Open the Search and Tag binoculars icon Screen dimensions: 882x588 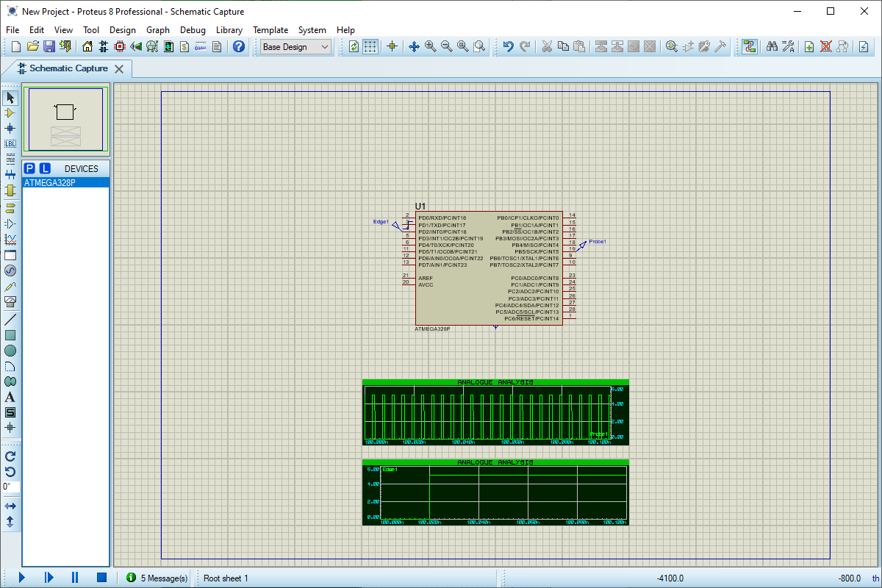[772, 47]
